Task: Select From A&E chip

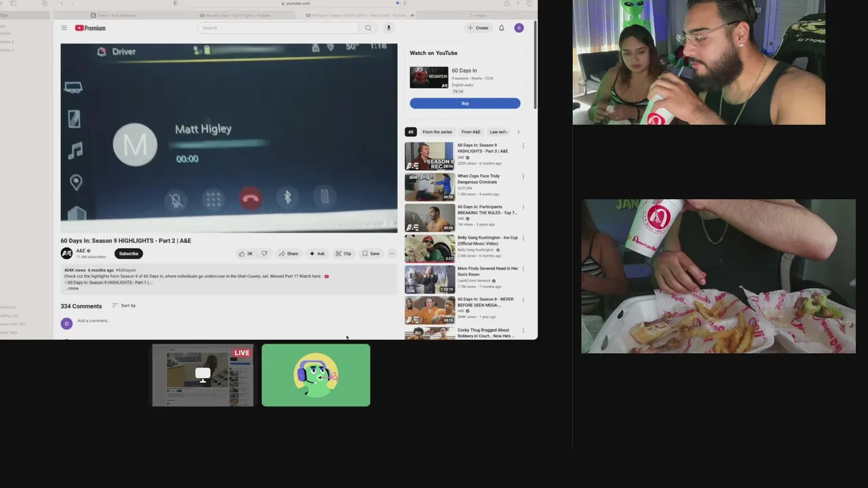Action: click(471, 132)
